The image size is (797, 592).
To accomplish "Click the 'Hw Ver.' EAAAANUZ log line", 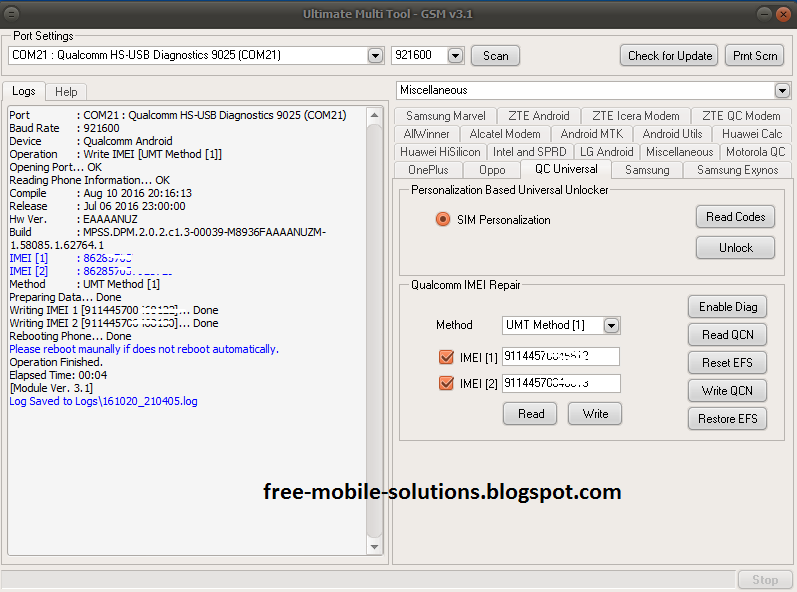I will [x=73, y=219].
